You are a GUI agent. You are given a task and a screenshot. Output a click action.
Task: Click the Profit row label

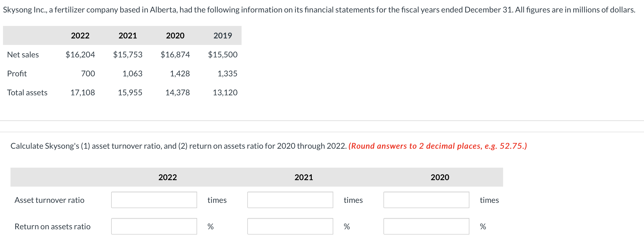17,73
